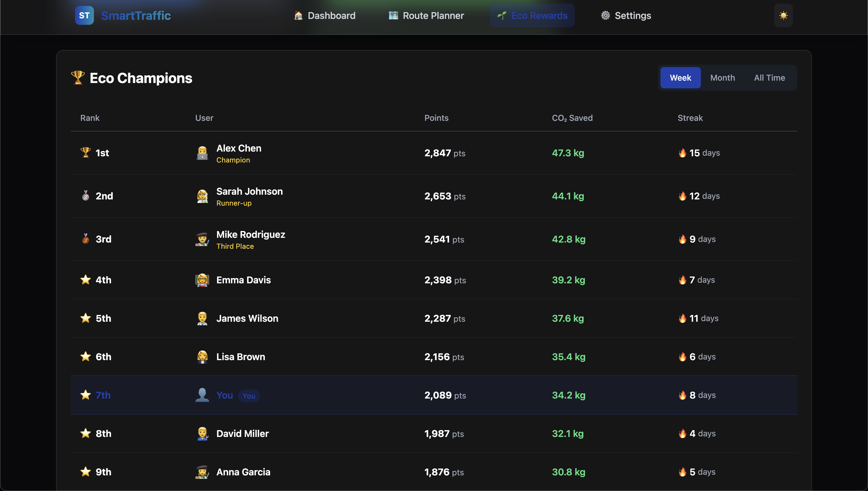Click the 1st place trophy icon
Screen dimensions: 868x491
pyautogui.click(x=86, y=153)
